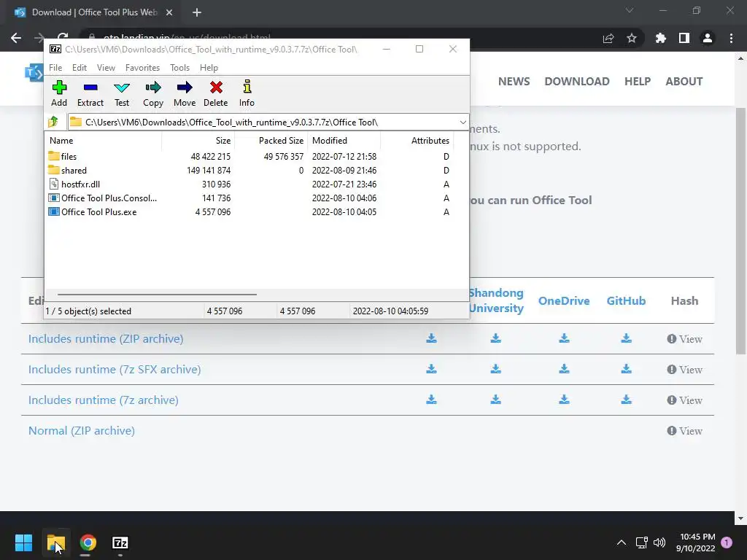Click first download icon for 7z archive

point(431,400)
